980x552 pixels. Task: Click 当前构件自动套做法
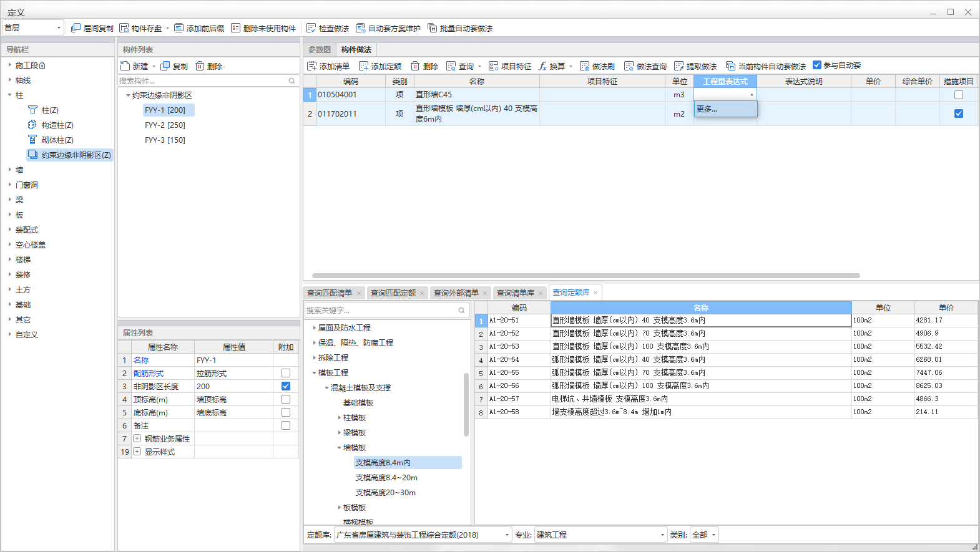point(765,66)
